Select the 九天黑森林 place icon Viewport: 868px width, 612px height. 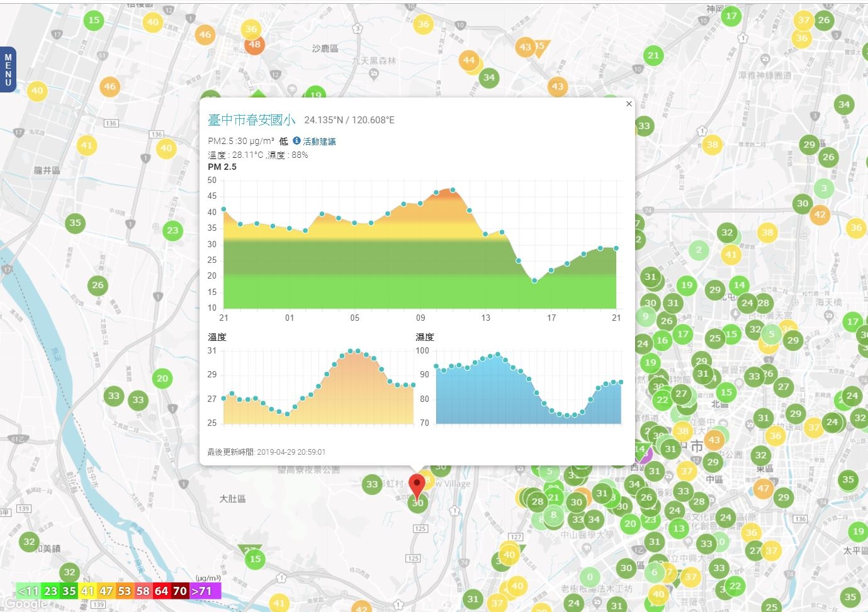(375, 74)
